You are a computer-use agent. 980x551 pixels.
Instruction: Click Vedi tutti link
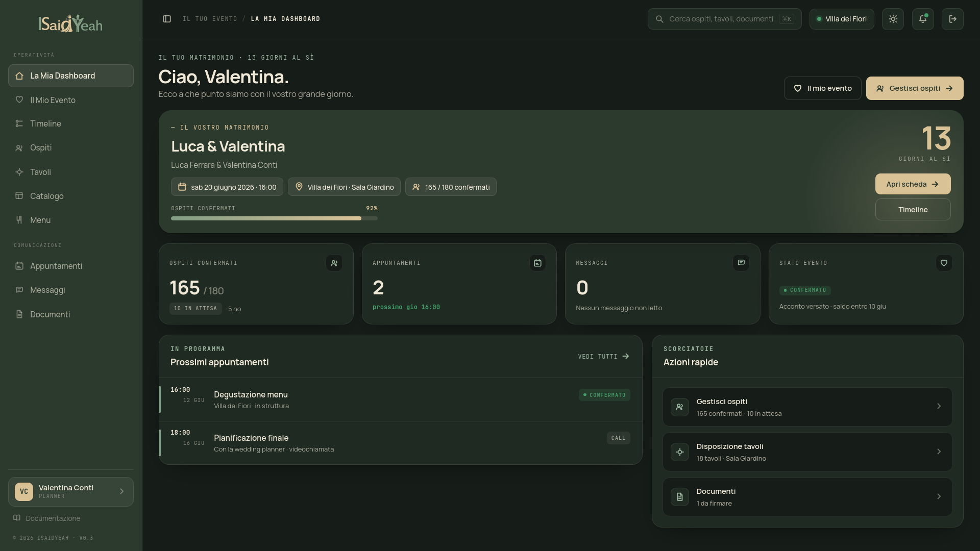(x=604, y=357)
